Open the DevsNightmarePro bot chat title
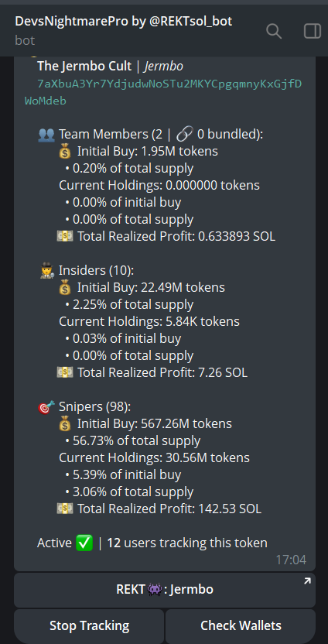This screenshot has height=644, width=328. click(124, 22)
